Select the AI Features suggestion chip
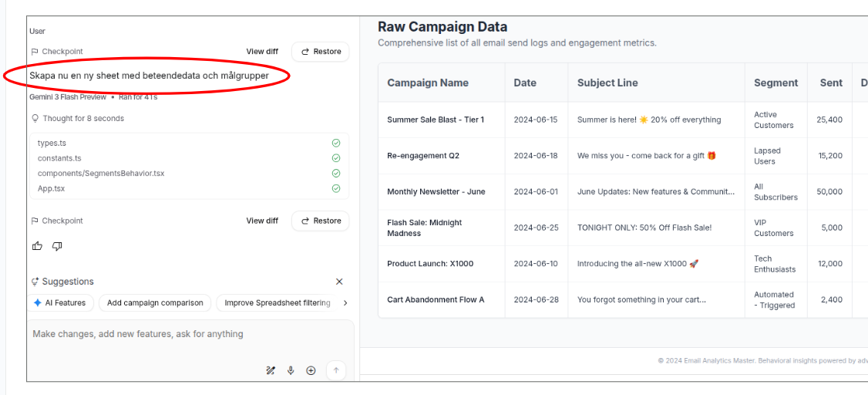The image size is (868, 395). [x=60, y=303]
